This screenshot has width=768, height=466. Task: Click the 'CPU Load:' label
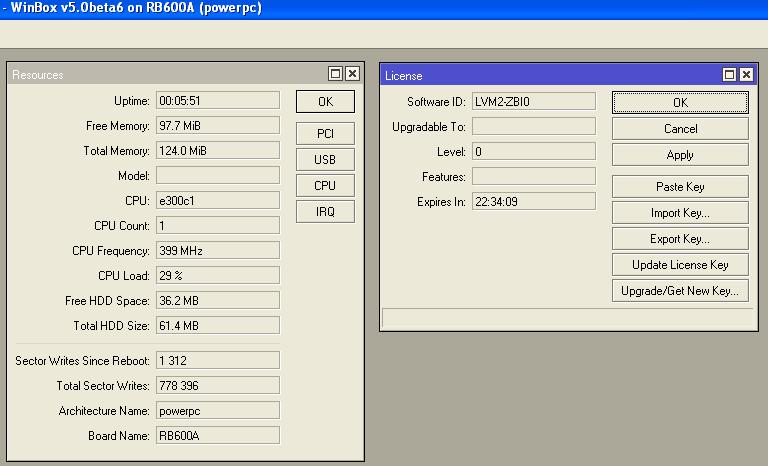(x=123, y=276)
